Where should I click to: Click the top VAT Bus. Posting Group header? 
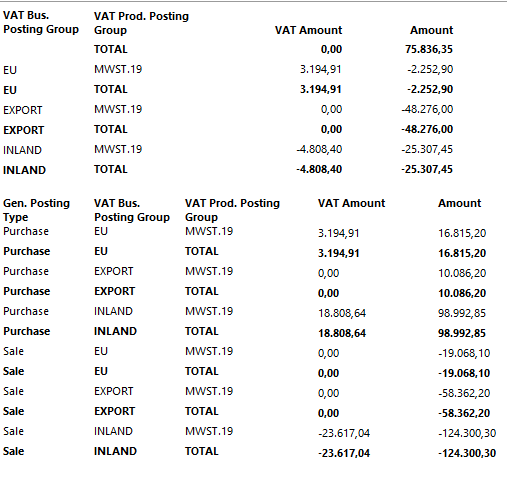pyautogui.click(x=41, y=22)
